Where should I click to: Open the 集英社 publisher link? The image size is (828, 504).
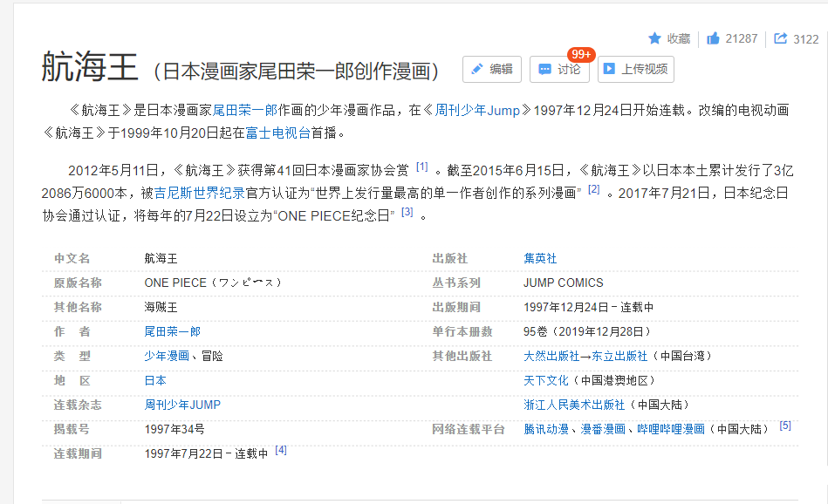540,259
